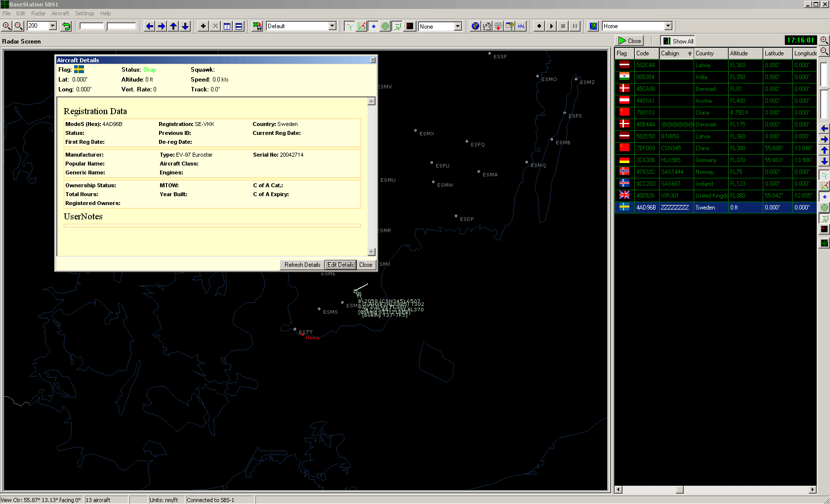Viewport: 830px width, 504px height.
Task: Open the Radar menu
Action: [x=38, y=13]
